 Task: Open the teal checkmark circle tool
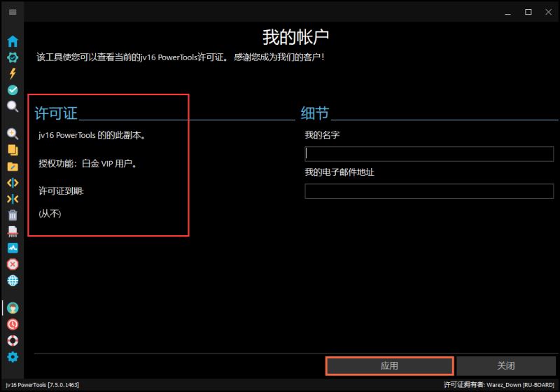click(13, 90)
